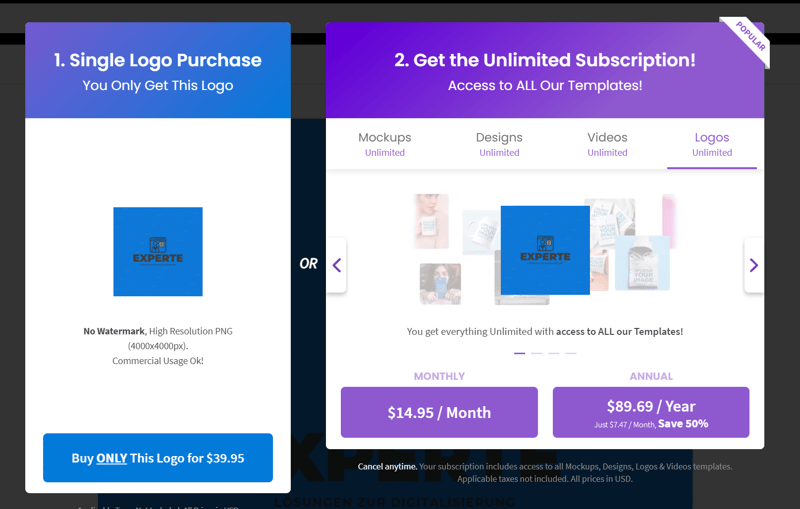Jump to third carousel slide indicator
The height and width of the screenshot is (509, 800).
pos(554,353)
